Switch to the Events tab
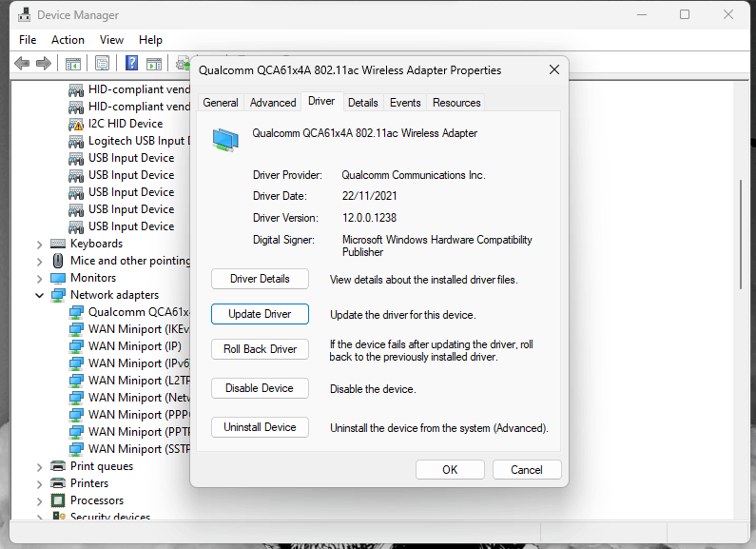Image resolution: width=756 pixels, height=549 pixels. (405, 103)
